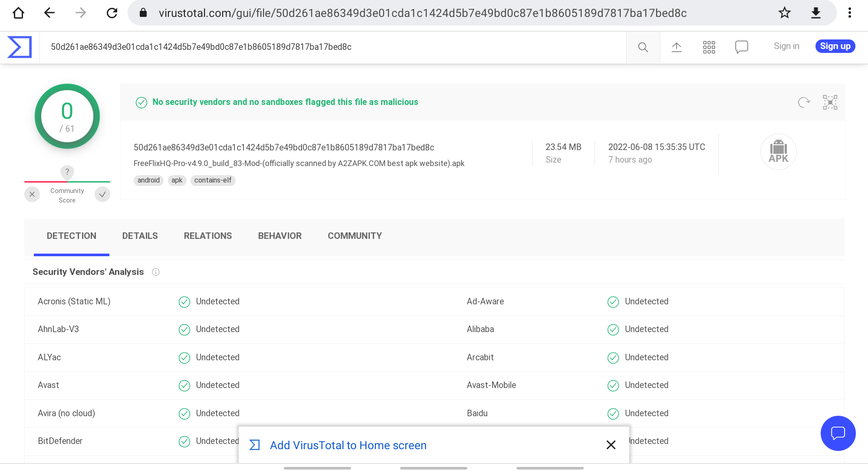Click the reanalyze refresh icon
Viewport: 868px width, 473px height.
tap(804, 102)
